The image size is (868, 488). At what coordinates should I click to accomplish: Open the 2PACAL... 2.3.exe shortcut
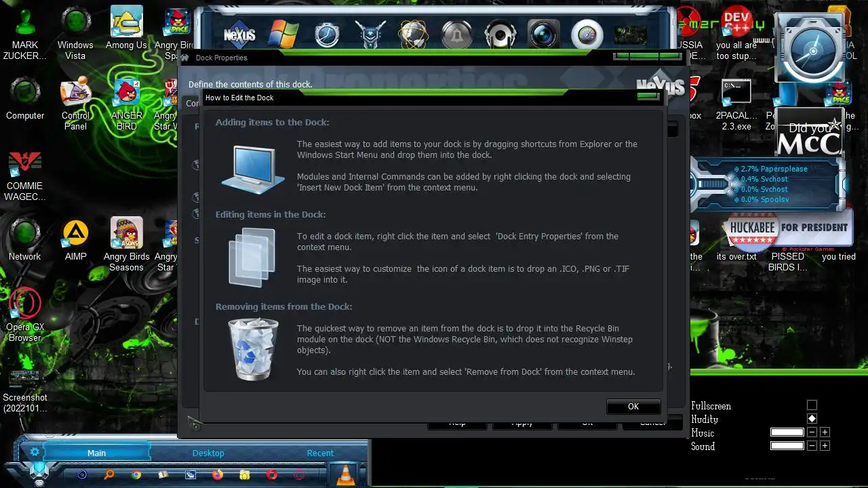736,104
